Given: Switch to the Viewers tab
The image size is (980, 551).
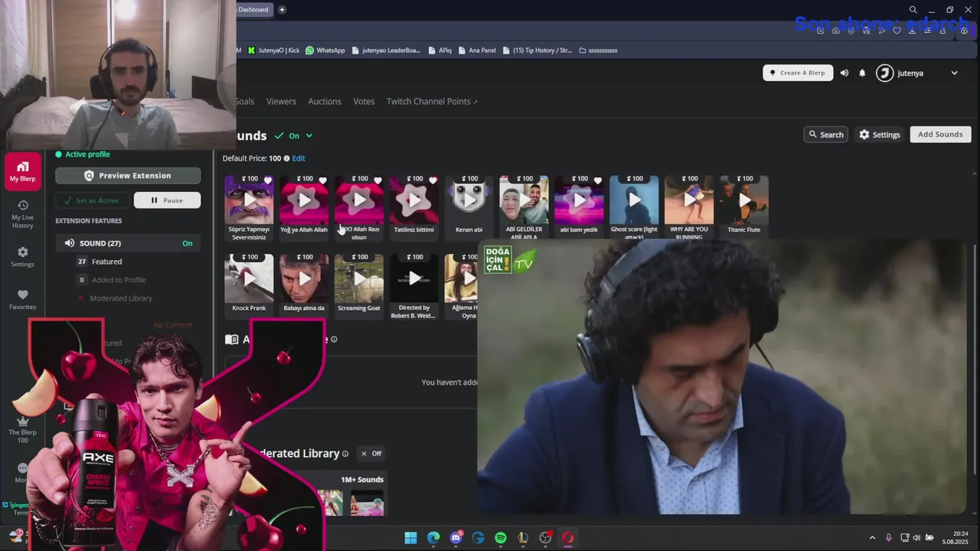Looking at the screenshot, I should pyautogui.click(x=281, y=101).
